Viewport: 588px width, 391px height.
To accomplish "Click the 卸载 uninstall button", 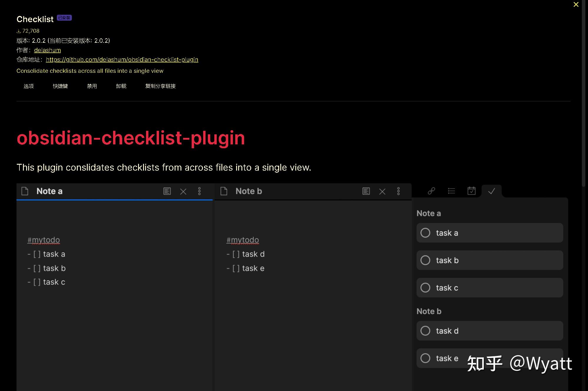I will coord(121,86).
